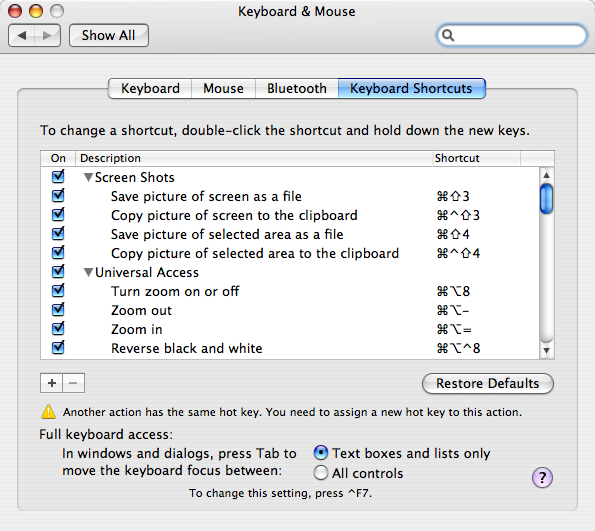Screen dimensions: 595x531
Task: Click the magnifying glass search icon
Action: click(448, 35)
